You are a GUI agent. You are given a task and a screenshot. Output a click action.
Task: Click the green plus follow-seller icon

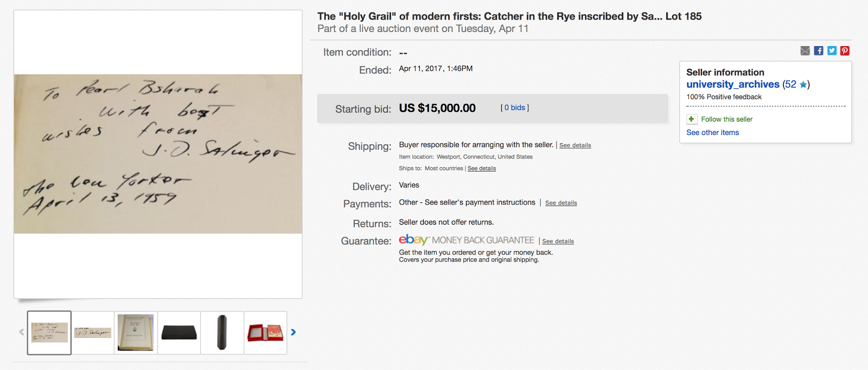[x=691, y=119]
